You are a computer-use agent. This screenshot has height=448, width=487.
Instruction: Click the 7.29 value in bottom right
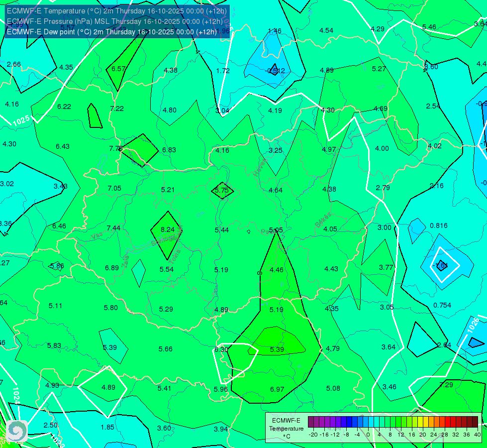446,385
